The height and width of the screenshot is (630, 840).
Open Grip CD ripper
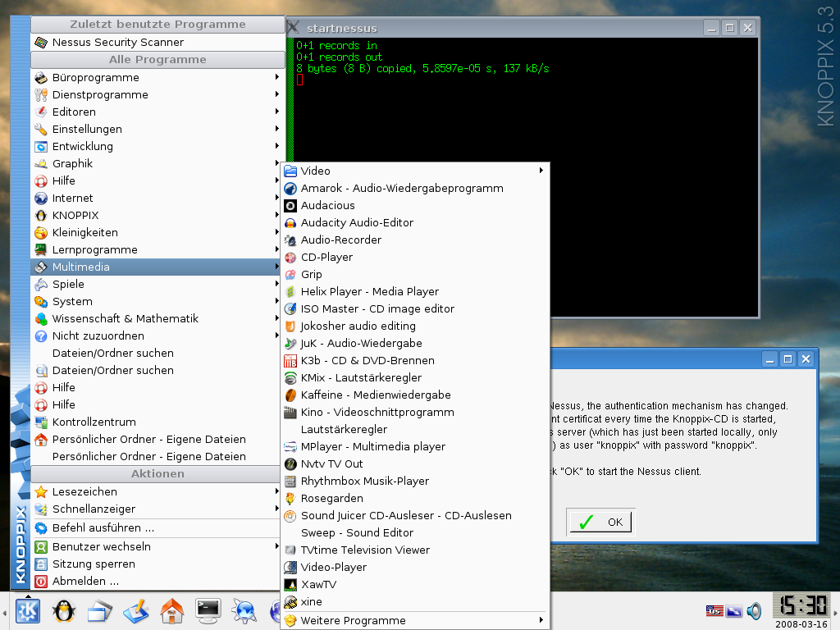pyautogui.click(x=415, y=274)
